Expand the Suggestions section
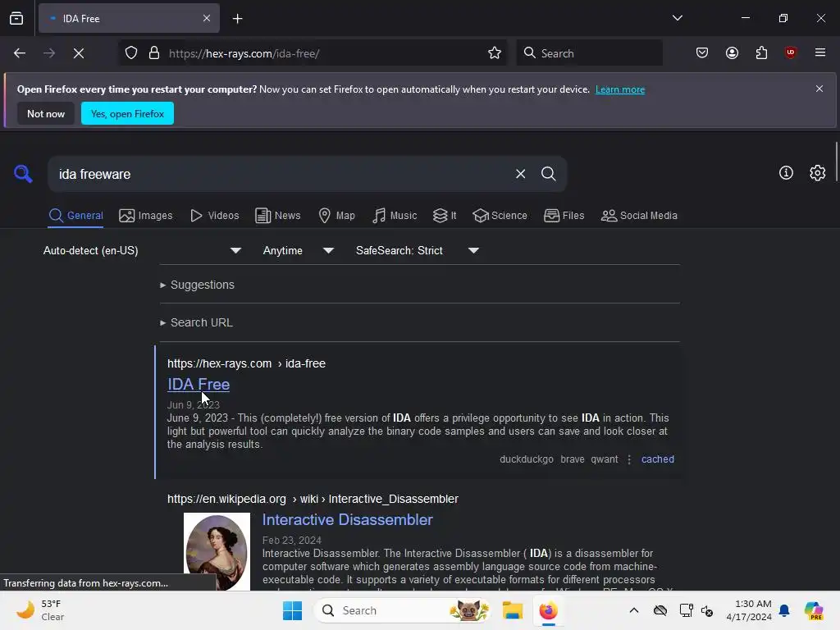The height and width of the screenshot is (630, 840). click(197, 285)
